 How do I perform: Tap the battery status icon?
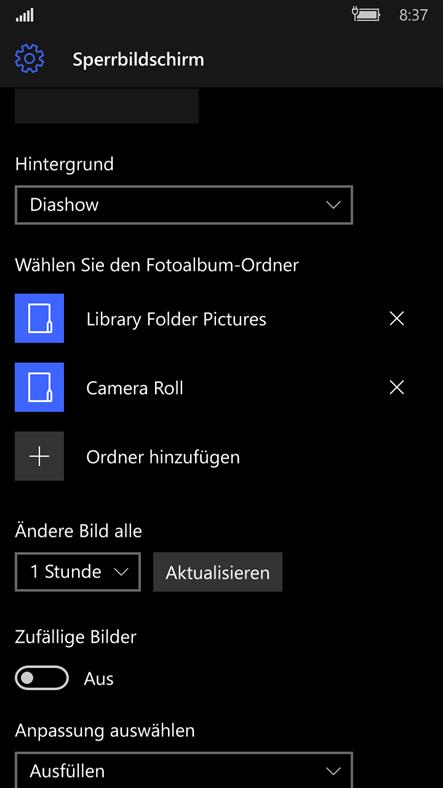pyautogui.click(x=366, y=14)
